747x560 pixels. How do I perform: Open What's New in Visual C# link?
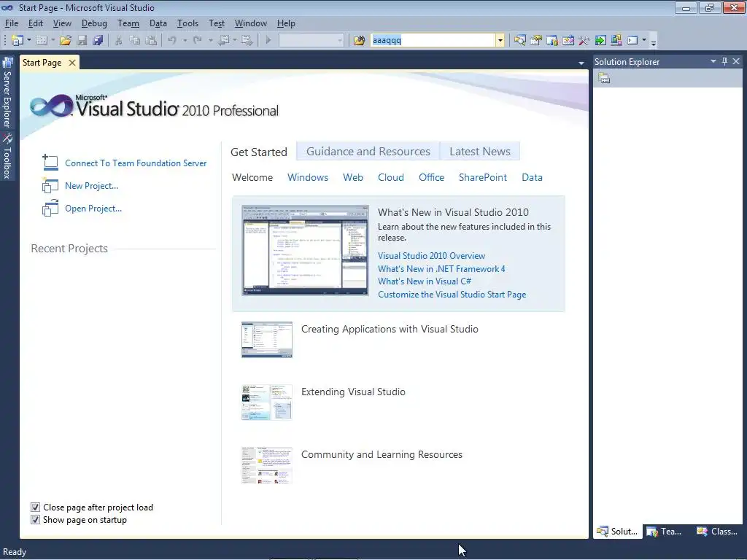point(425,281)
